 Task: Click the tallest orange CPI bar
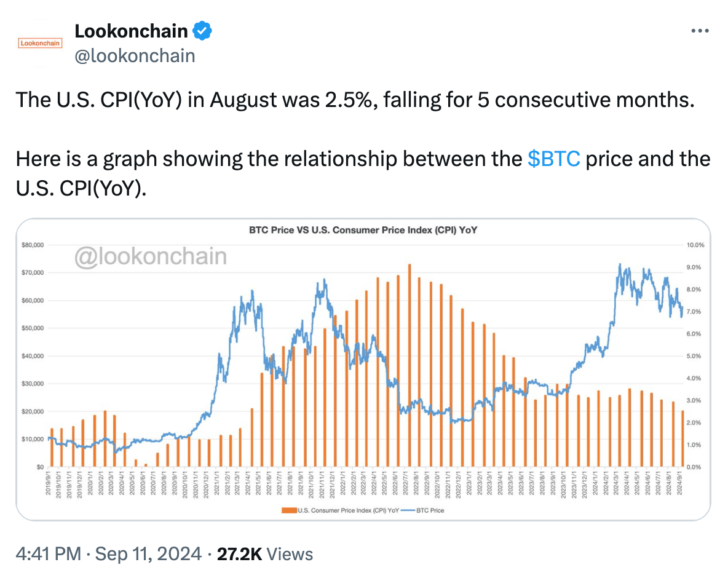tap(409, 363)
